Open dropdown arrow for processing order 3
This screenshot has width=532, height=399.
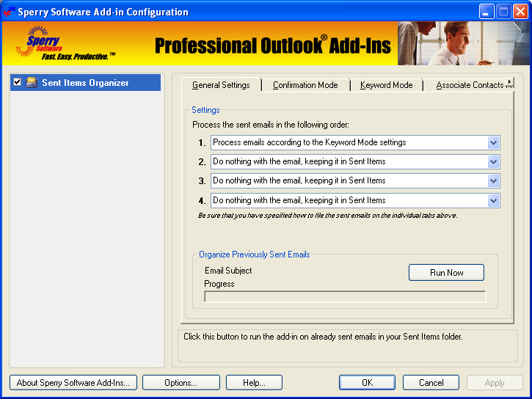click(493, 181)
